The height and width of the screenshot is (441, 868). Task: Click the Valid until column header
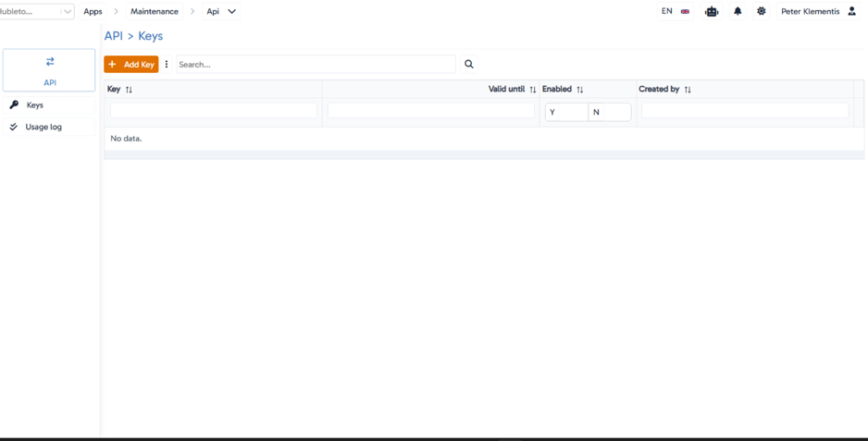pyautogui.click(x=430, y=89)
